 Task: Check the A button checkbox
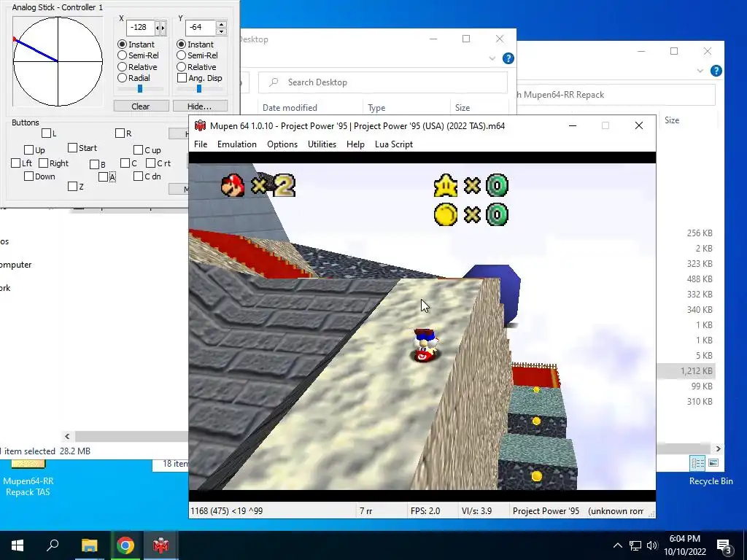[x=104, y=177]
